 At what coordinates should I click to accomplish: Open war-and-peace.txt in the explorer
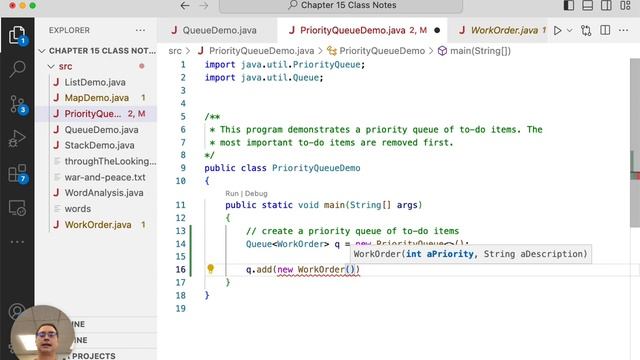point(105,178)
